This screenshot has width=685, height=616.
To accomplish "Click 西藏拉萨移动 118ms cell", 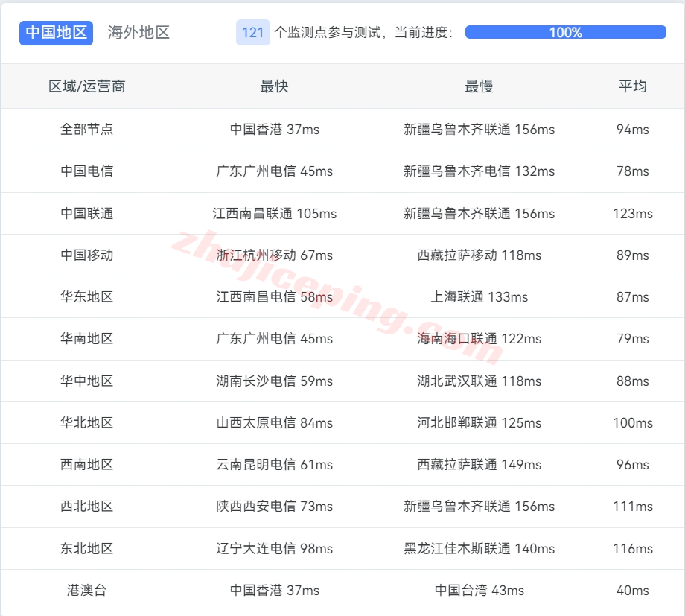I will coord(479,255).
